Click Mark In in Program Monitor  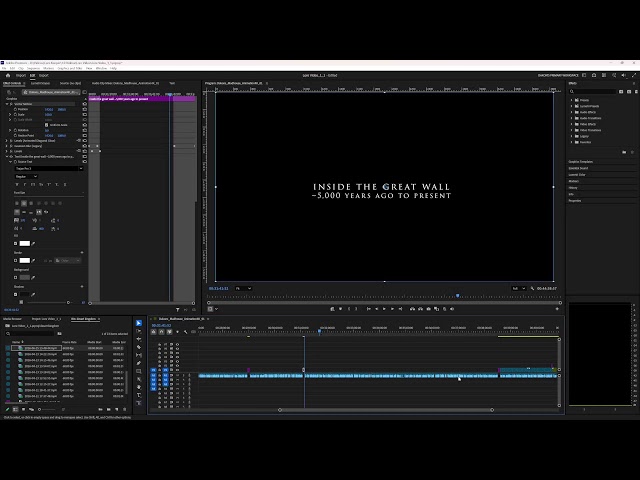tap(349, 309)
